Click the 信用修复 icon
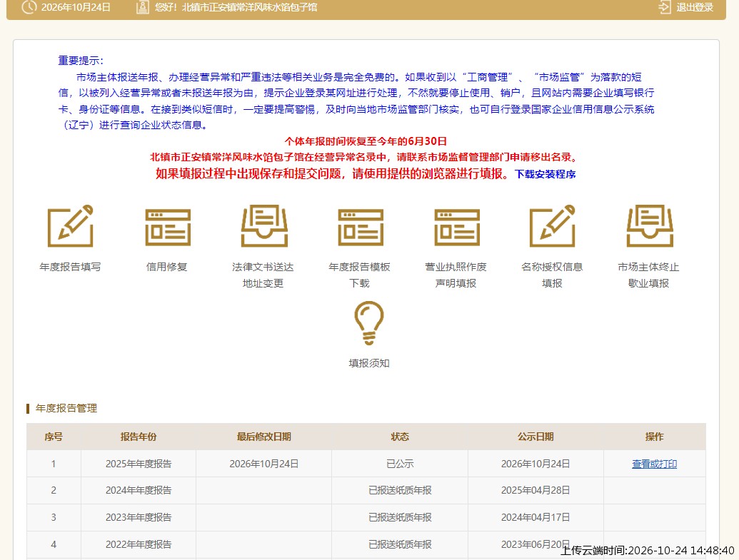 point(168,228)
